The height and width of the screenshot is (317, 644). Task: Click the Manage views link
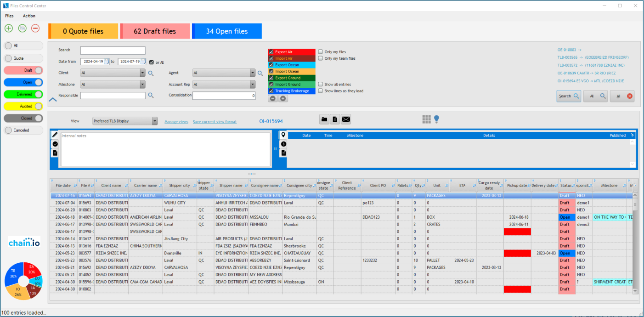click(176, 122)
